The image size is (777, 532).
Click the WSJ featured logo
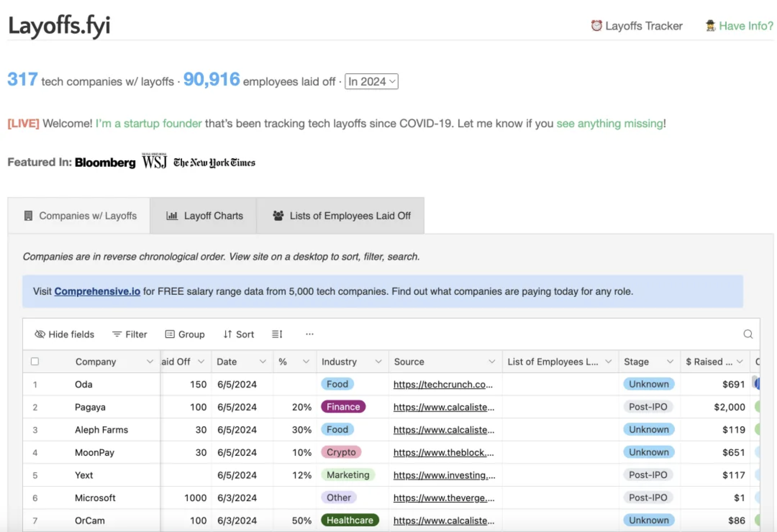click(x=154, y=161)
